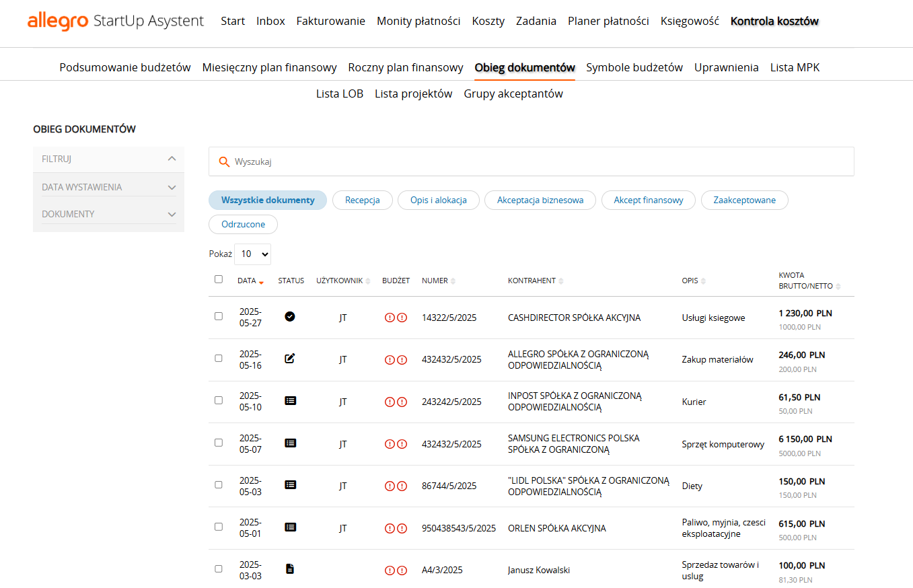Check the row dated 2025-03-03
Viewport: 913px width, 588px height.
click(x=218, y=568)
